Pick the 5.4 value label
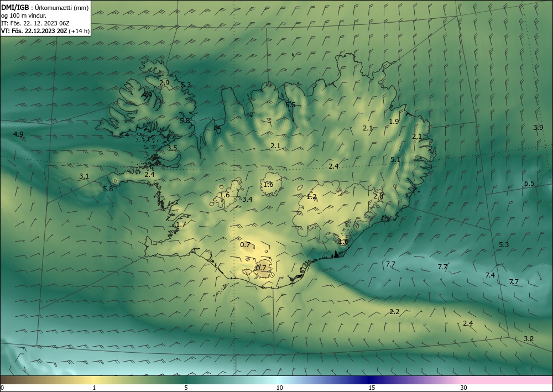553x392 pixels. pos(124,135)
